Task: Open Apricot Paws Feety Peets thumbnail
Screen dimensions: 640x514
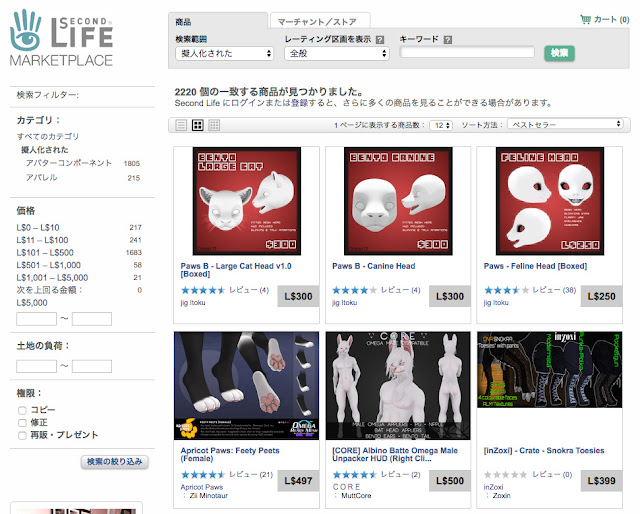Action: click(247, 386)
